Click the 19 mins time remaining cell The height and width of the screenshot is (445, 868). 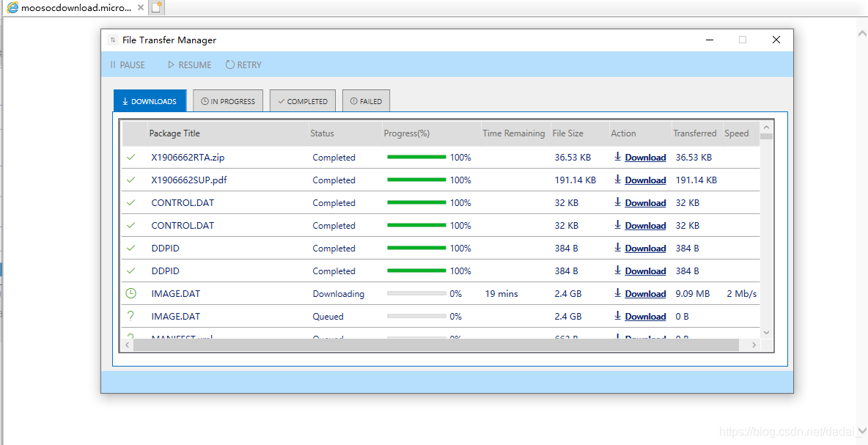501,293
